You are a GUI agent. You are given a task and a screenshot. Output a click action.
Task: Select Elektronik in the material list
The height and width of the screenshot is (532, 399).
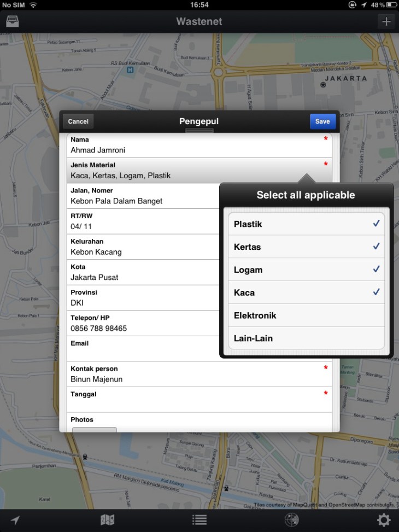pos(306,315)
